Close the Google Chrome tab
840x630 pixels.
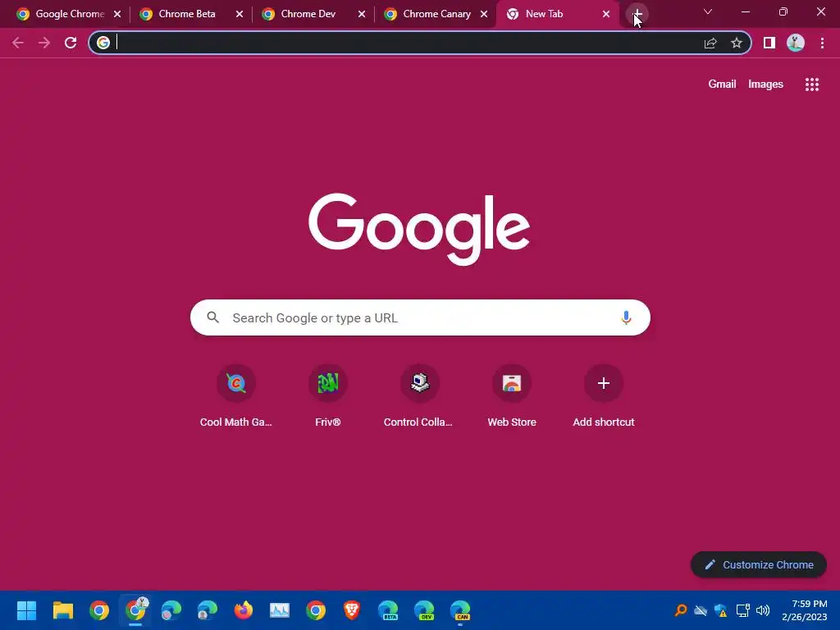tap(117, 15)
